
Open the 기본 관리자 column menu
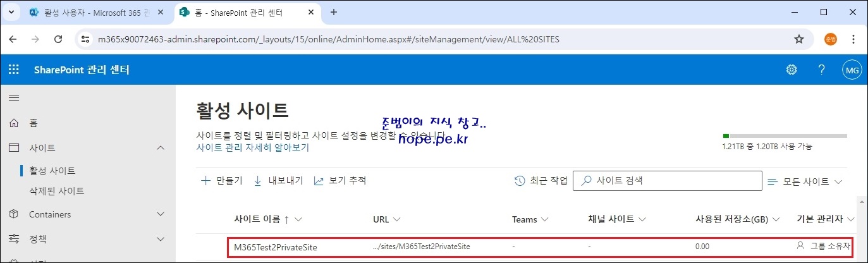[850, 219]
